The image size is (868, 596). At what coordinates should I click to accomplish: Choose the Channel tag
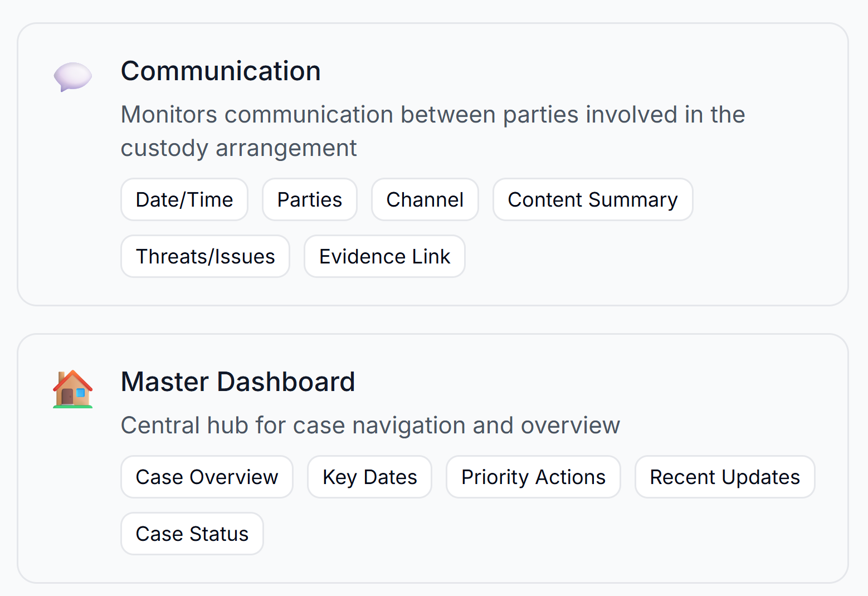(425, 199)
